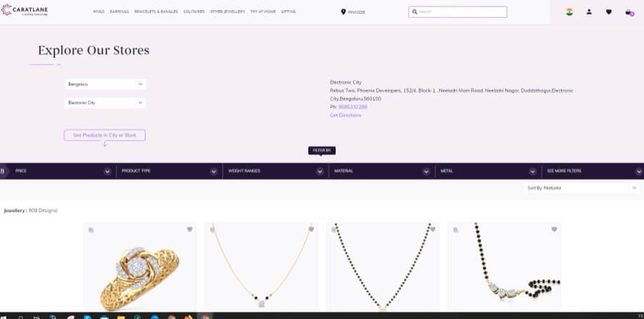Click the Get Directions link
The width and height of the screenshot is (644, 319).
[x=346, y=115]
